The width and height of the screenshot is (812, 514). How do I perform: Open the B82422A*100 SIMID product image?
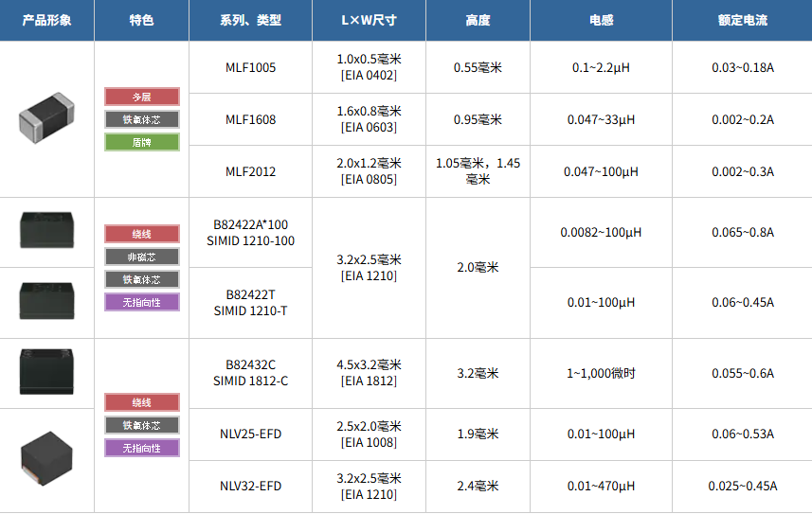coord(46,230)
